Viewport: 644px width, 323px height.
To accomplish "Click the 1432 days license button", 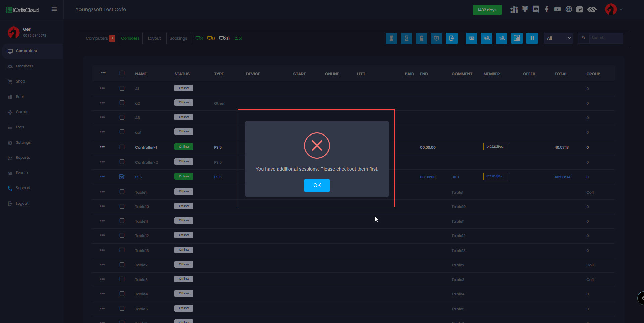I will coord(487,10).
